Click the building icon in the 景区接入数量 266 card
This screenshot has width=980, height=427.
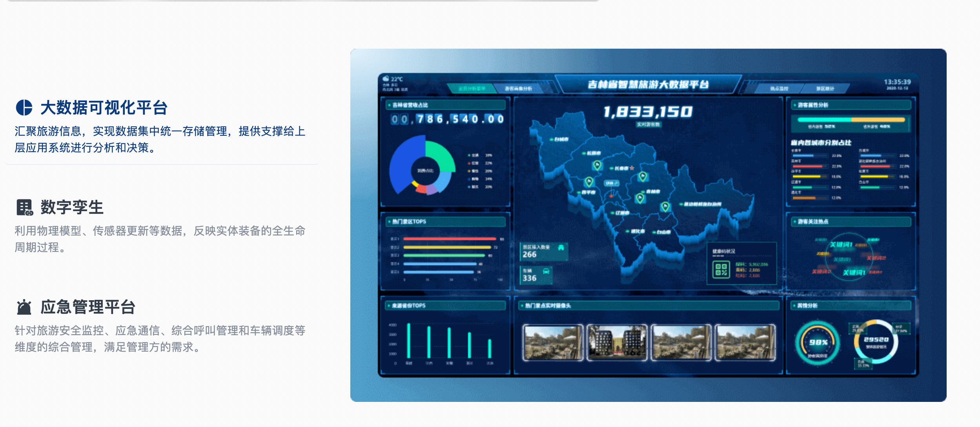click(x=561, y=247)
